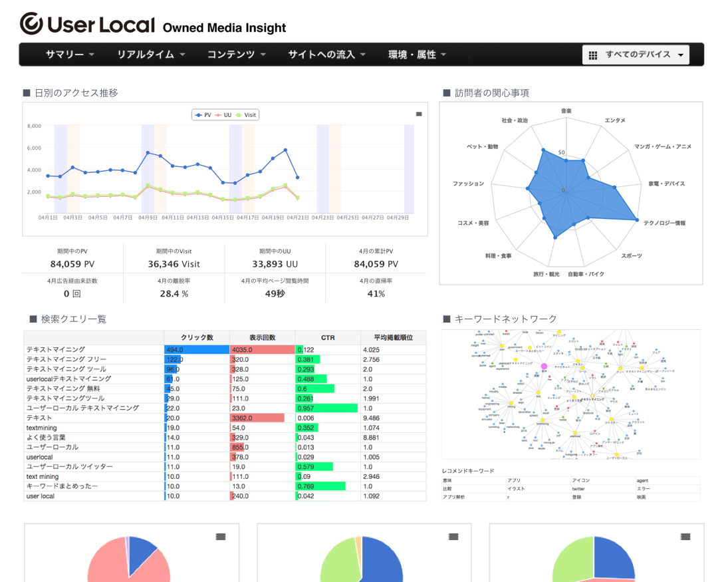Select the text mining query row
Screen dimensions: 728x582
(x=225, y=476)
